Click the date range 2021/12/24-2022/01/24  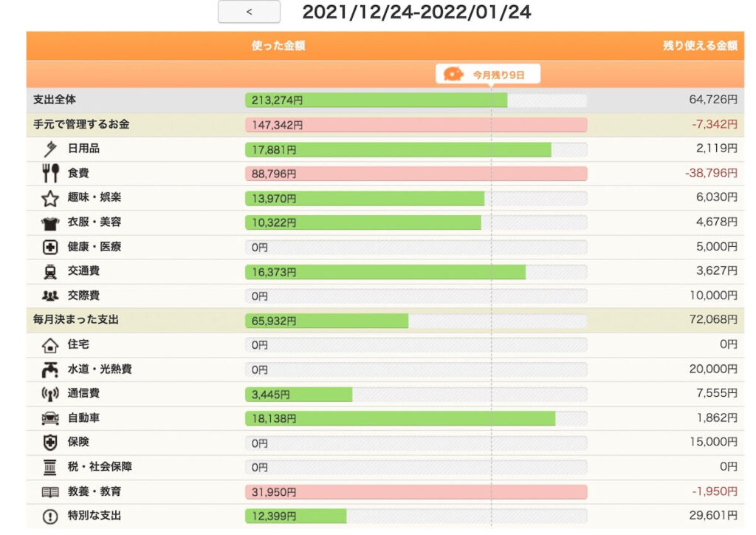click(416, 12)
